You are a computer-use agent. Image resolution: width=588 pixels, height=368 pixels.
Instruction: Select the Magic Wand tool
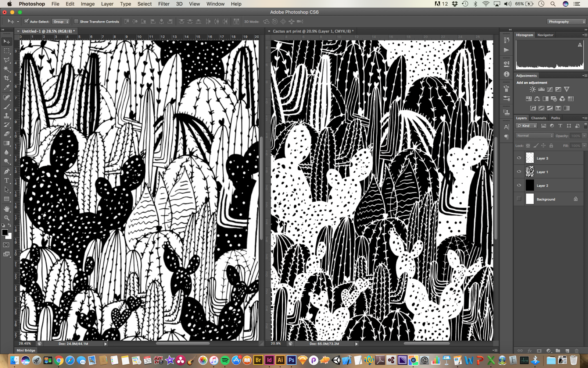click(7, 69)
